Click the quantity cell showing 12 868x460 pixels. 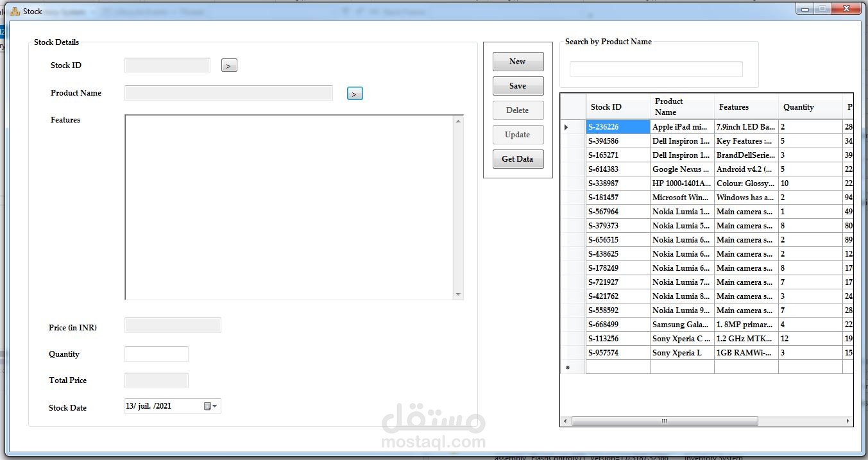810,339
